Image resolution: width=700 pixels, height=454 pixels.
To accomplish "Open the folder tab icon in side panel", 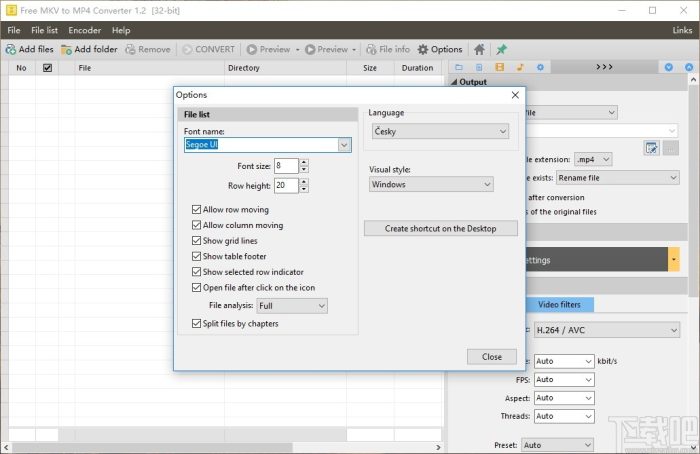I will [x=458, y=67].
